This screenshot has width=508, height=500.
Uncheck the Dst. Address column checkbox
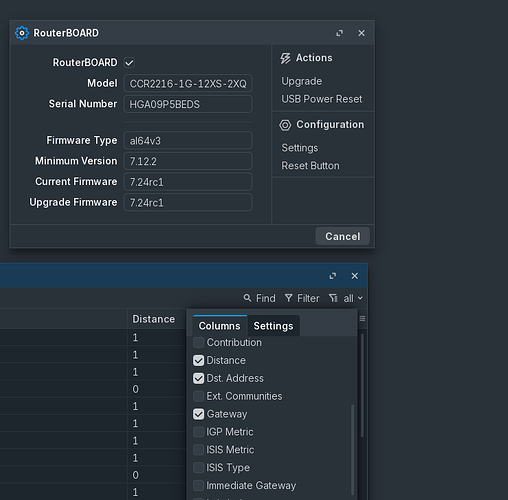pyautogui.click(x=198, y=378)
